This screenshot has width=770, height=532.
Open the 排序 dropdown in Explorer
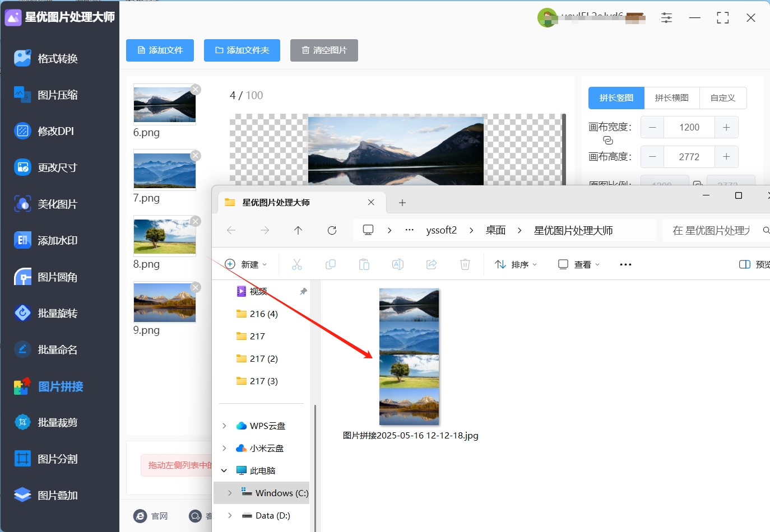(516, 264)
